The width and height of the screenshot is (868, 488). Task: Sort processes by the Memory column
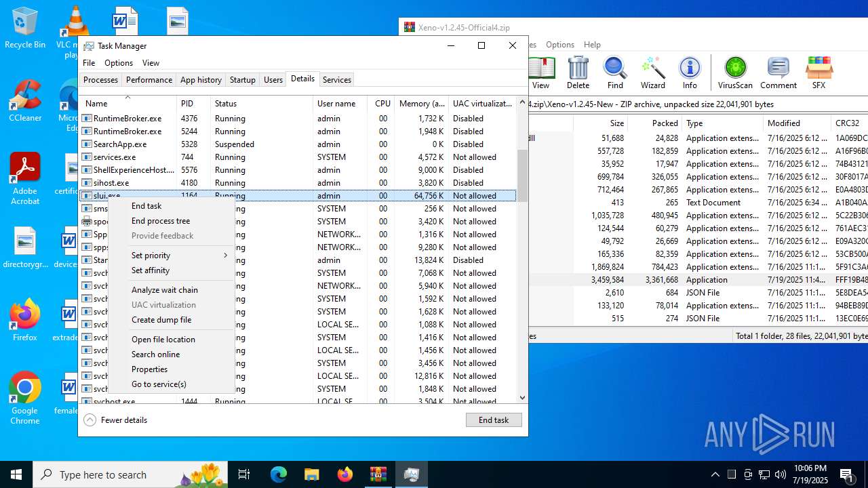[422, 104]
